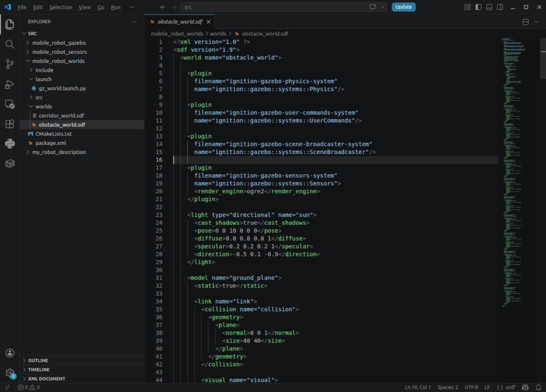The width and height of the screenshot is (546, 392).
Task: Open the Explorer view icon
Action: 10,24
